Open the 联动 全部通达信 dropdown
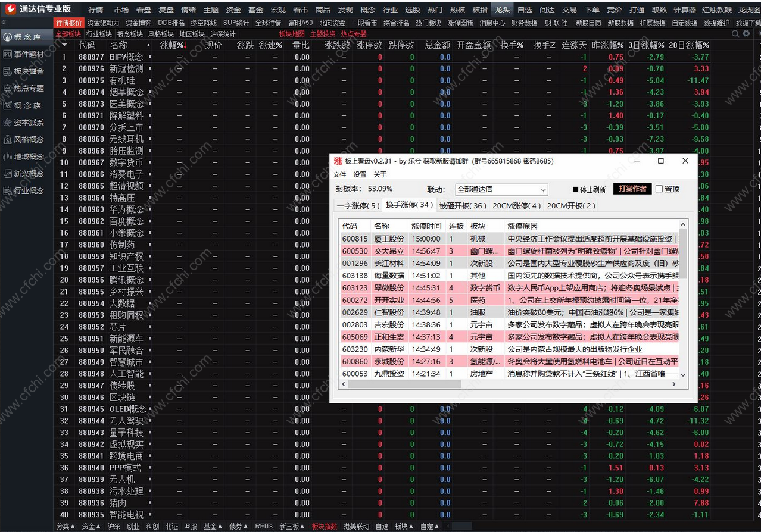 click(x=501, y=190)
